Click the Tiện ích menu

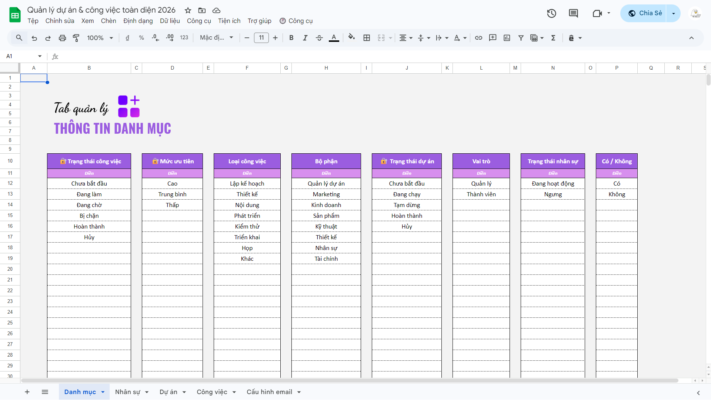point(229,20)
